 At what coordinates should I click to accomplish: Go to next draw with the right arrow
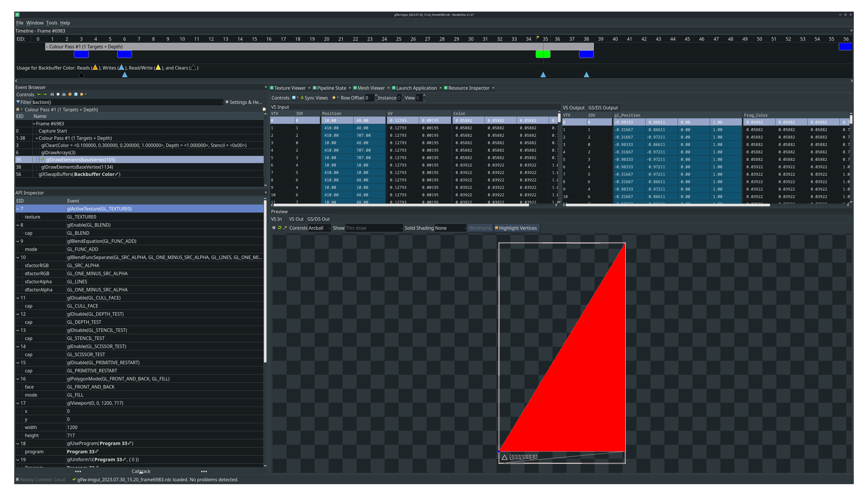click(45, 94)
